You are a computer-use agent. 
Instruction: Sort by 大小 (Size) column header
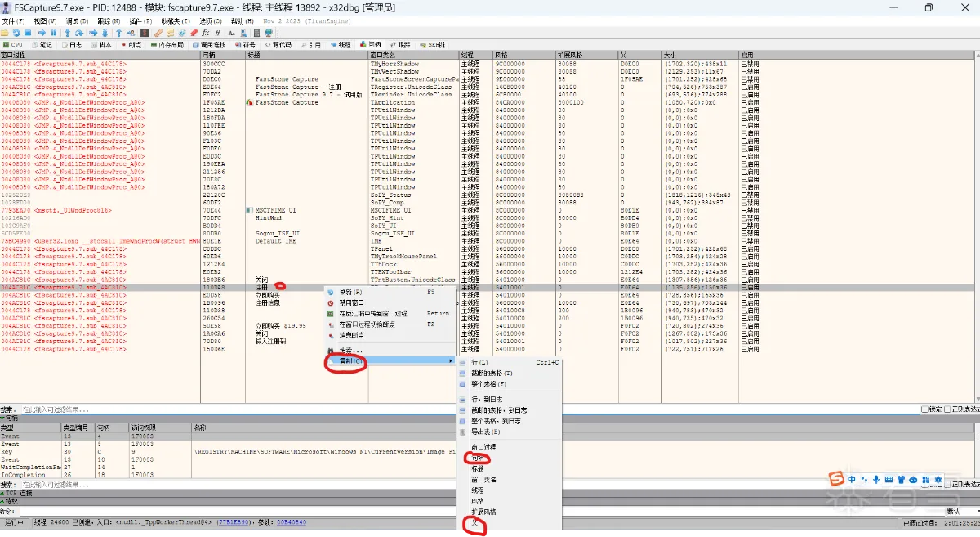coord(701,55)
